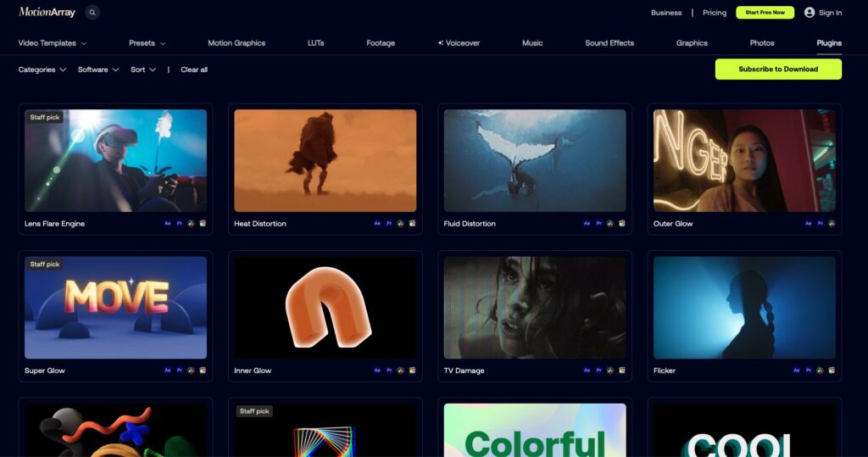Open the Colorful text thumbnail
Image resolution: width=868 pixels, height=457 pixels.
(535, 430)
